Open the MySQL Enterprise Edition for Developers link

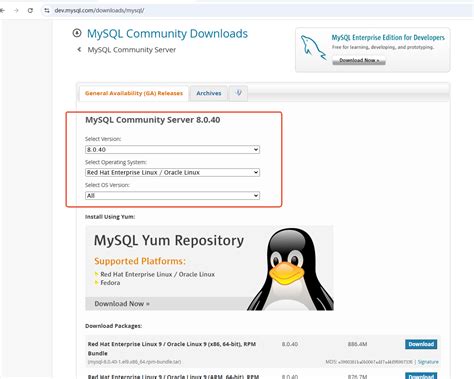[x=388, y=37]
